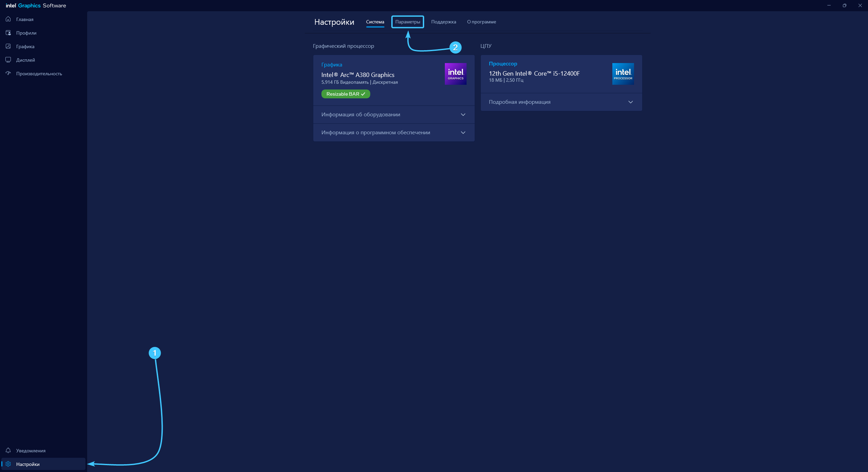The image size is (868, 472).
Task: Click the blue Графика card heading
Action: [x=332, y=64]
